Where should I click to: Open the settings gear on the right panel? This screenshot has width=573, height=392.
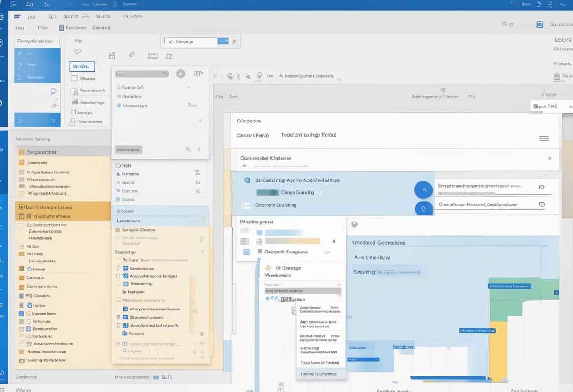click(x=549, y=159)
